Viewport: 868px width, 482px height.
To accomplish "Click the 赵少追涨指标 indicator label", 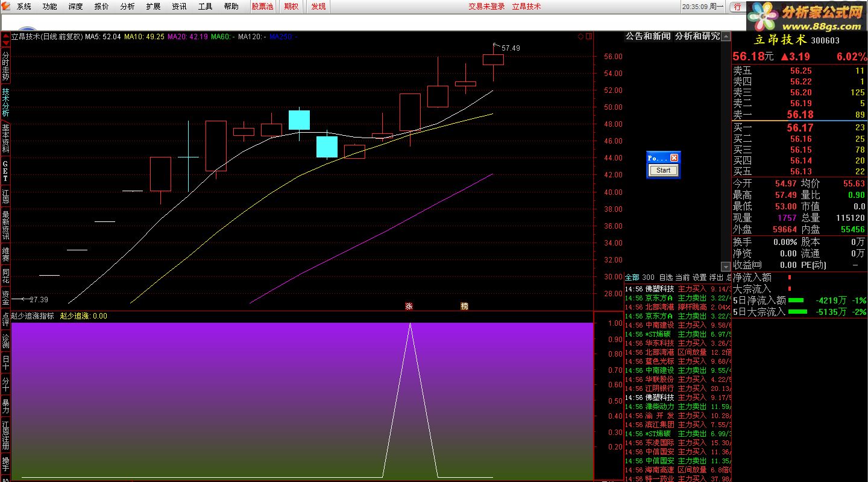I will [33, 316].
